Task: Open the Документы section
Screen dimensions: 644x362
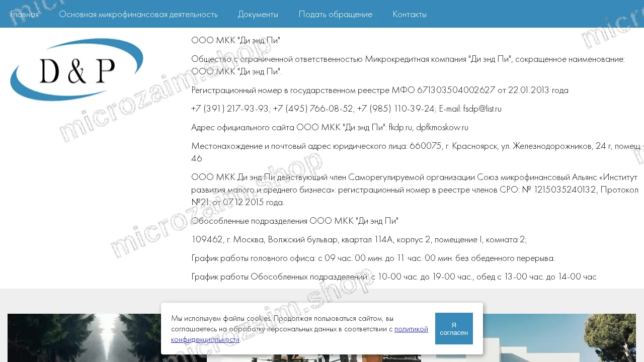Action: pyautogui.click(x=258, y=14)
